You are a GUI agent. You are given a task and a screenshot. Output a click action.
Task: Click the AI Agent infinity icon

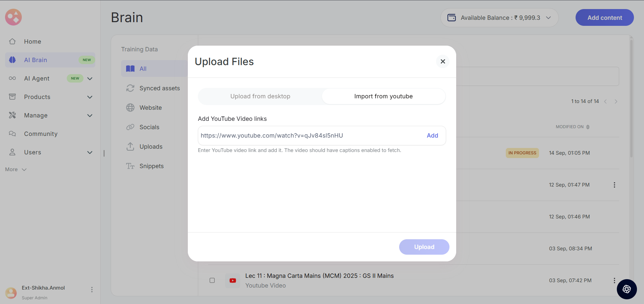(12, 78)
